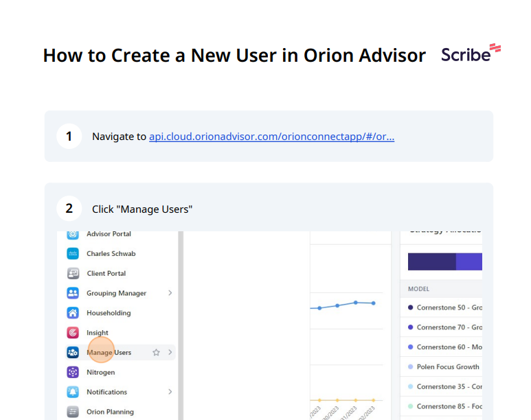Click the Polen Focus Growth color dot
This screenshot has height=420, width=531.
click(x=410, y=367)
